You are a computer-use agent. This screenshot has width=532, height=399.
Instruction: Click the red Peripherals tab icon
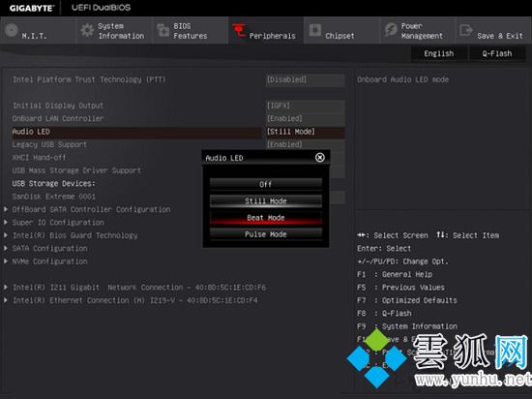point(239,31)
